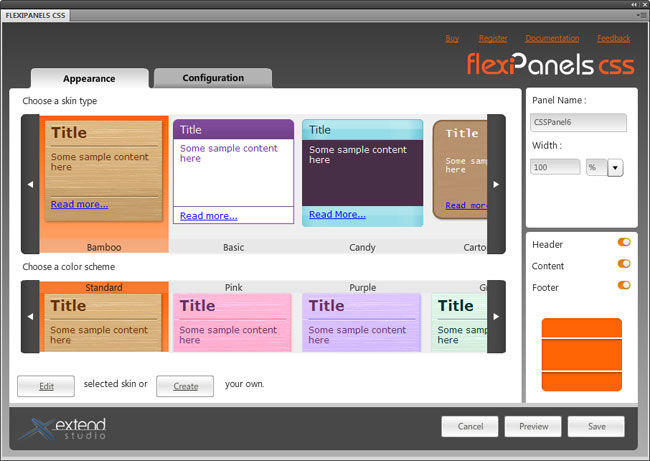
Task: Toggle the Header switch
Action: click(624, 242)
